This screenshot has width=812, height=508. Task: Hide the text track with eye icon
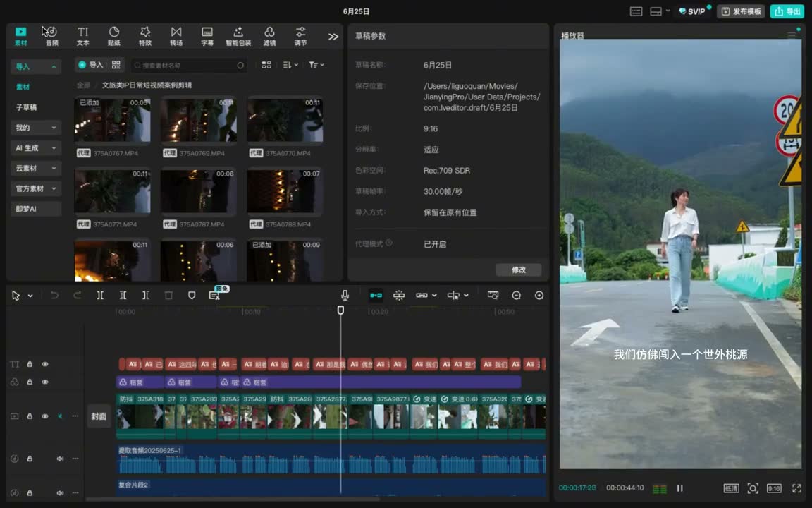(45, 364)
